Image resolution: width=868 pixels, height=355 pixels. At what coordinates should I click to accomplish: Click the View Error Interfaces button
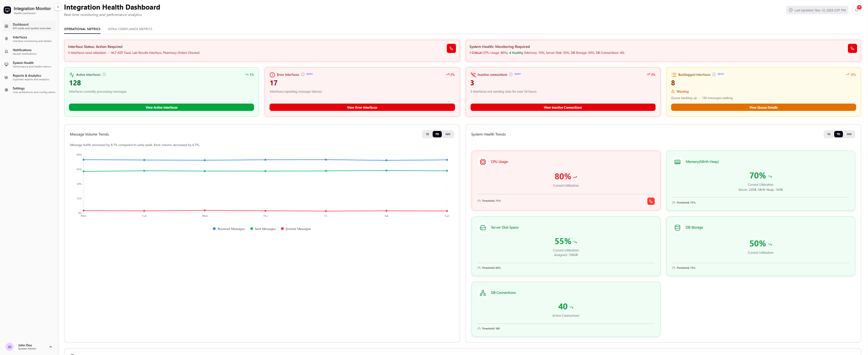(x=362, y=107)
